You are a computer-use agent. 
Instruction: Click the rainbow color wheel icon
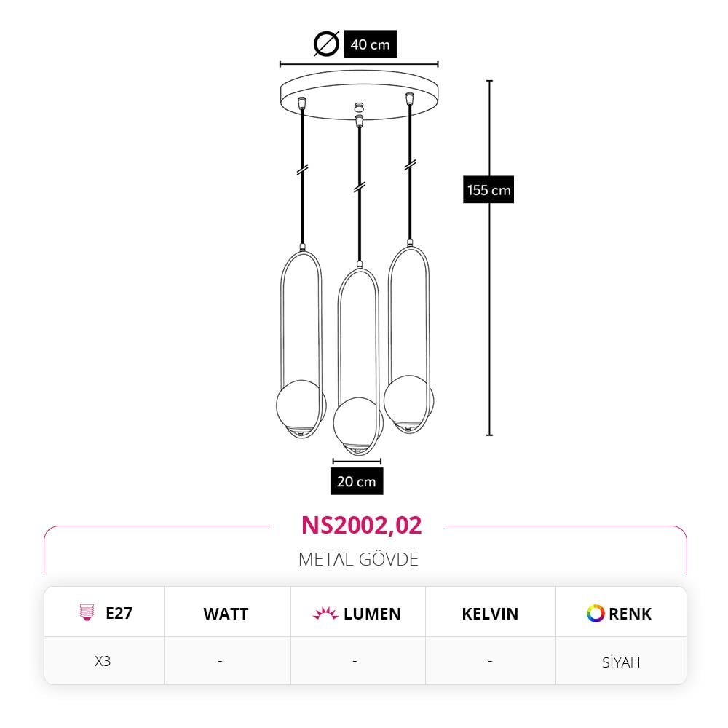(x=596, y=613)
